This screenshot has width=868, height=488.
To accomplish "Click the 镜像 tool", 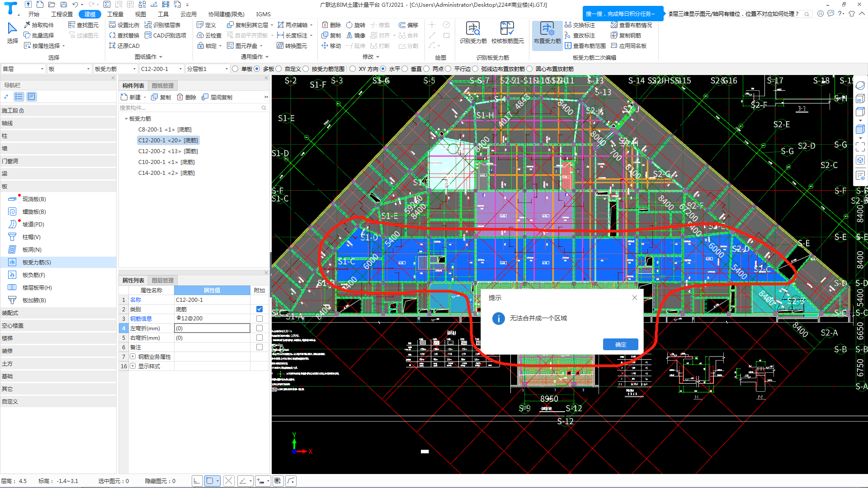I will pos(355,35).
